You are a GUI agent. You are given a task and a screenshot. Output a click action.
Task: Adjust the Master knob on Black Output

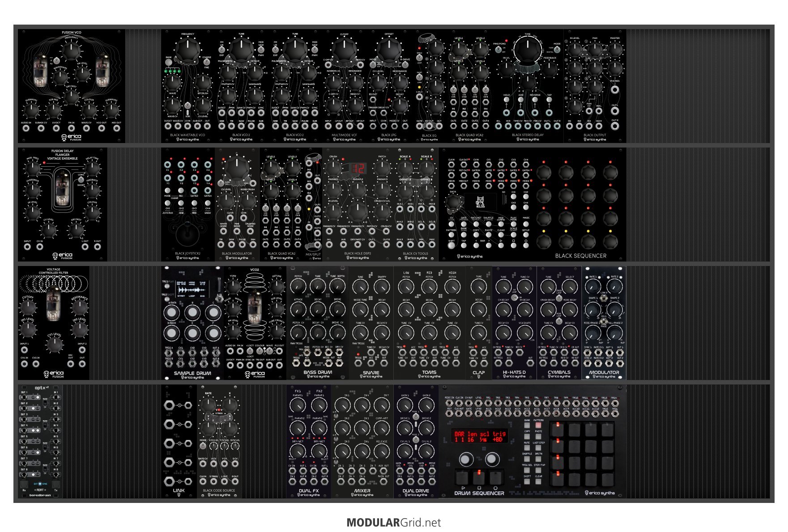pos(615,50)
